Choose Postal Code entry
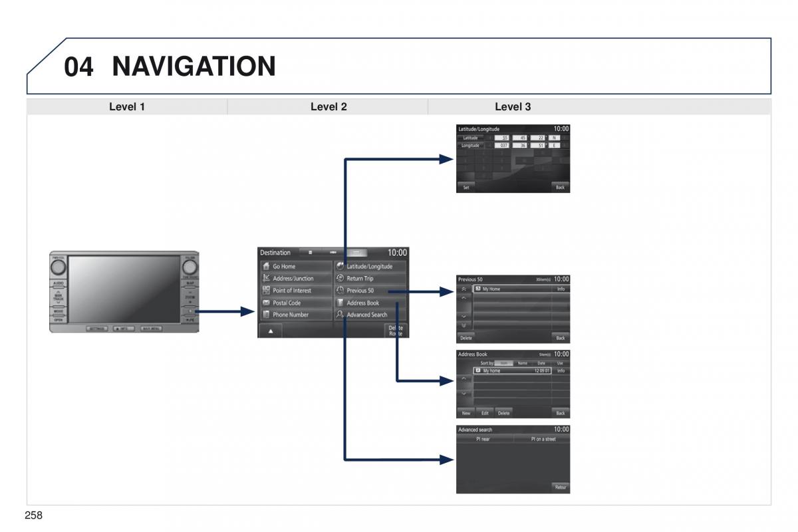Viewport: 798px width, 532px height. 296,303
